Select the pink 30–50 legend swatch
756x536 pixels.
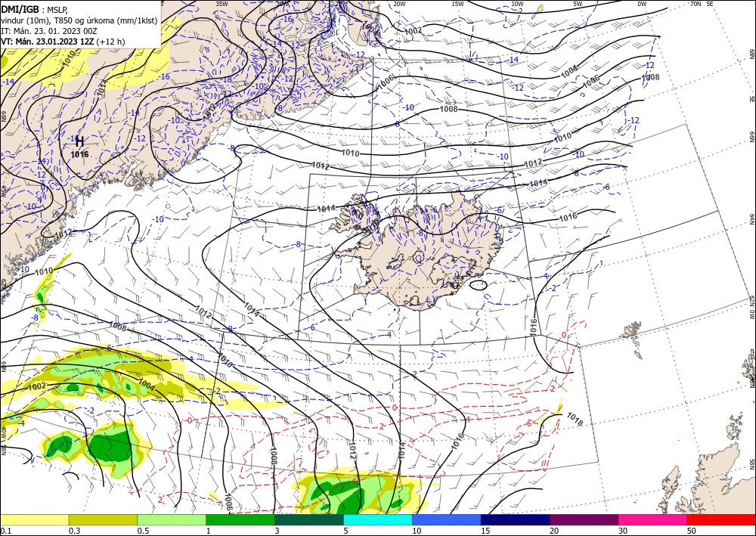(x=653, y=519)
